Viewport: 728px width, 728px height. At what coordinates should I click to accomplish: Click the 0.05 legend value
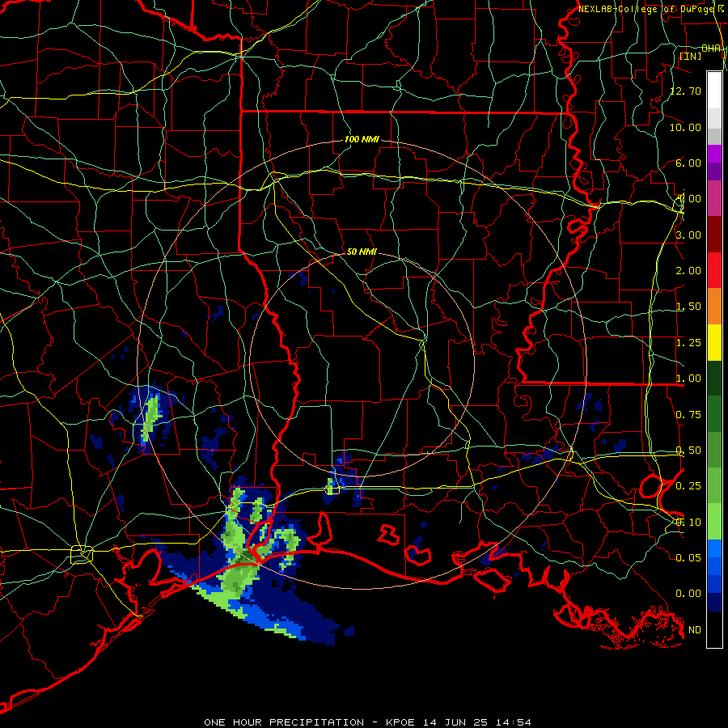tap(688, 557)
